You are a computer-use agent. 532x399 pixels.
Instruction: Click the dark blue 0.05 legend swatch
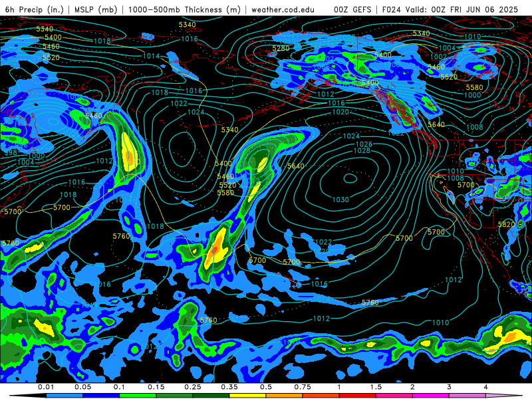tap(101, 396)
